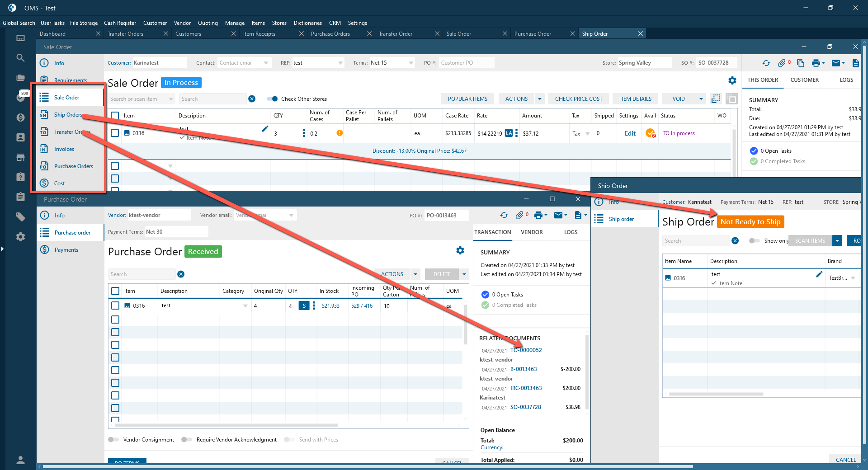The height and width of the screenshot is (470, 868).
Task: Open the settings gear in the left sidebar
Action: coord(20,237)
